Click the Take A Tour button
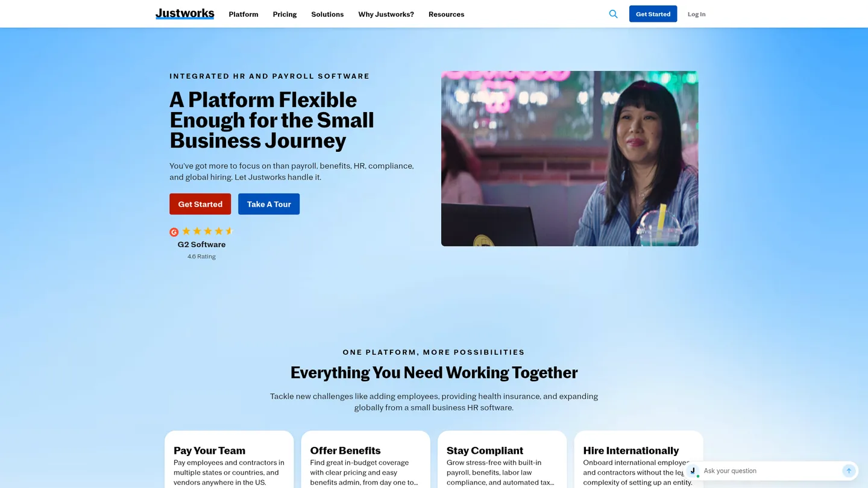 point(269,204)
